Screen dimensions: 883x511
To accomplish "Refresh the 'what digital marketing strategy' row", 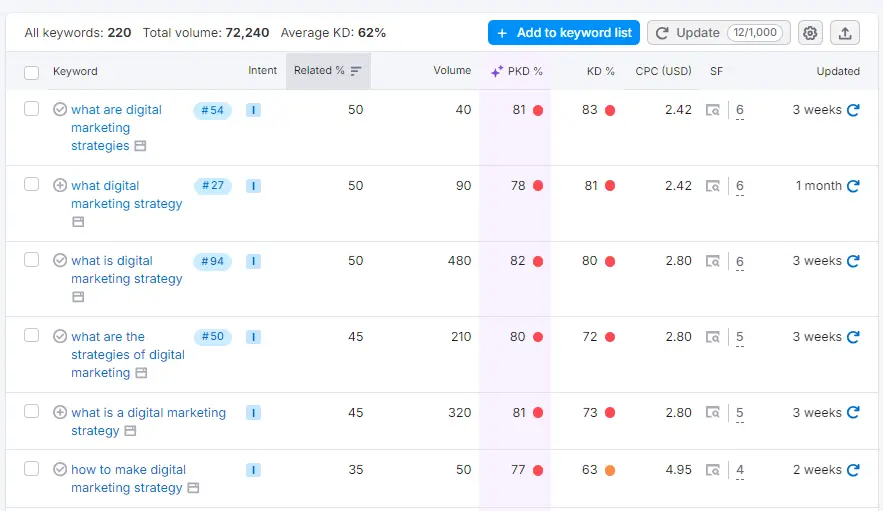I will (853, 186).
